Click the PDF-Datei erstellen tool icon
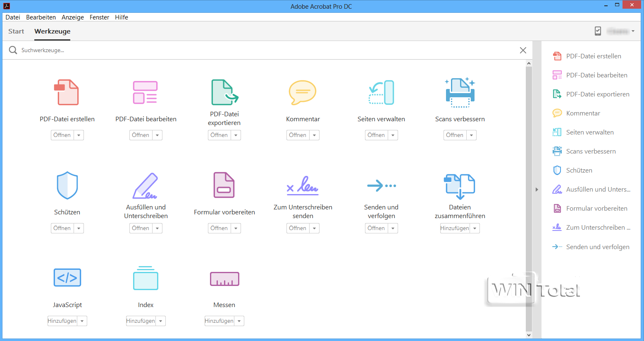 click(67, 92)
